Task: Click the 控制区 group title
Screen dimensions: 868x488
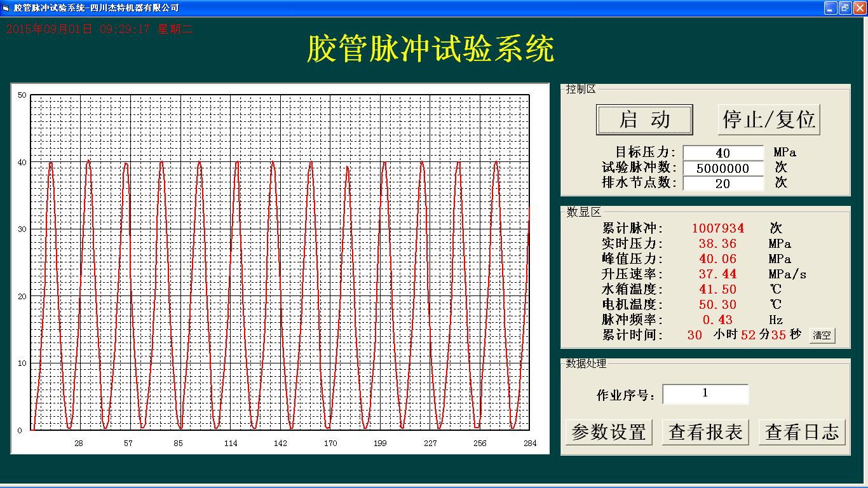Action: tap(581, 89)
